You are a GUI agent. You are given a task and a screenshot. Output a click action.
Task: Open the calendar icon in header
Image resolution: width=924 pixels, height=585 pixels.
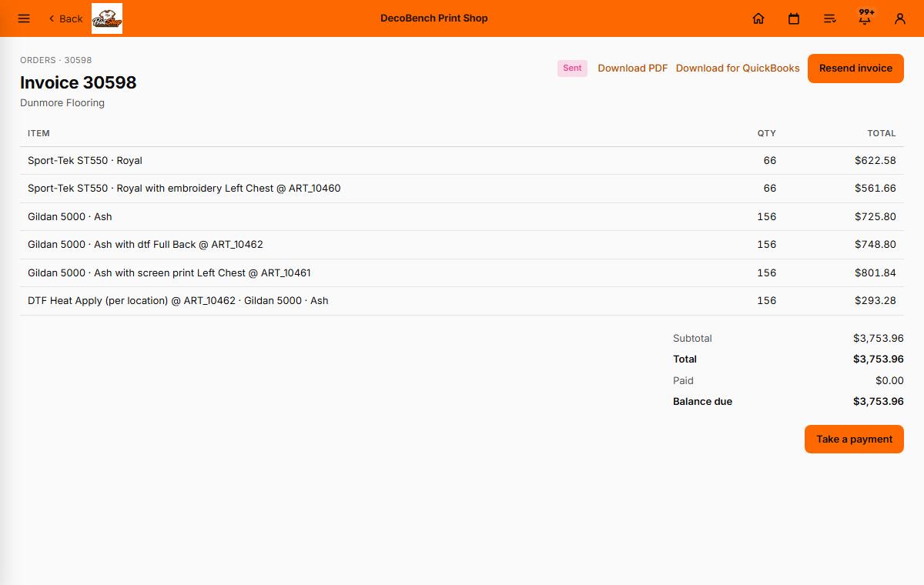[794, 18]
